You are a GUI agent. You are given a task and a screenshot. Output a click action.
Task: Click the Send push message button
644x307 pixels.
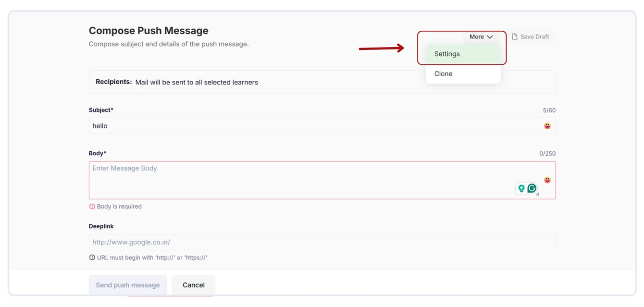pos(128,285)
